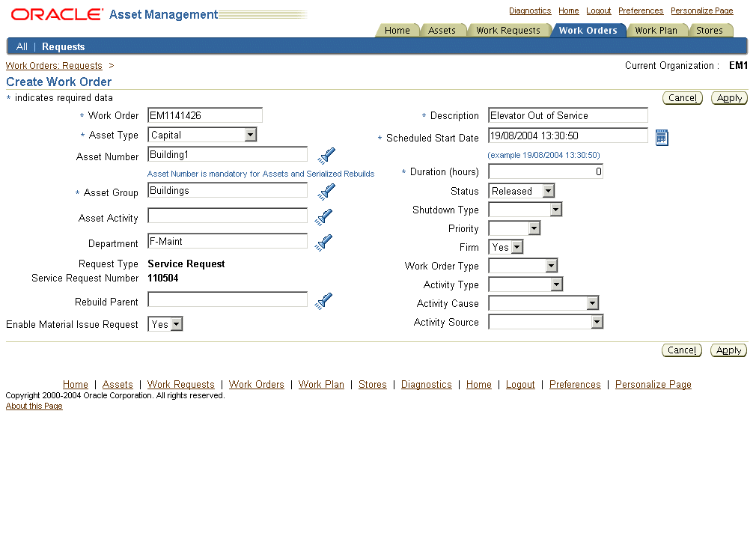Open the Activity Source dropdown

click(546, 322)
